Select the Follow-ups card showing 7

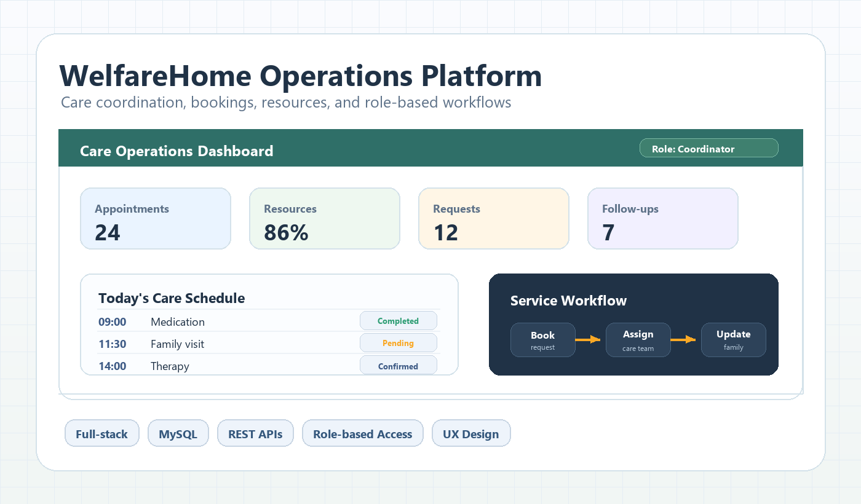663,219
